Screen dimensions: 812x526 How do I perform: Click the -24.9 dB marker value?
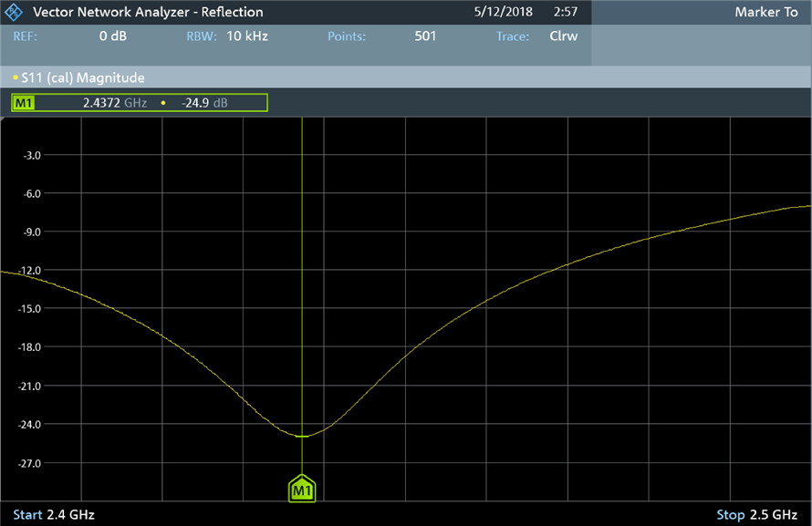[204, 103]
